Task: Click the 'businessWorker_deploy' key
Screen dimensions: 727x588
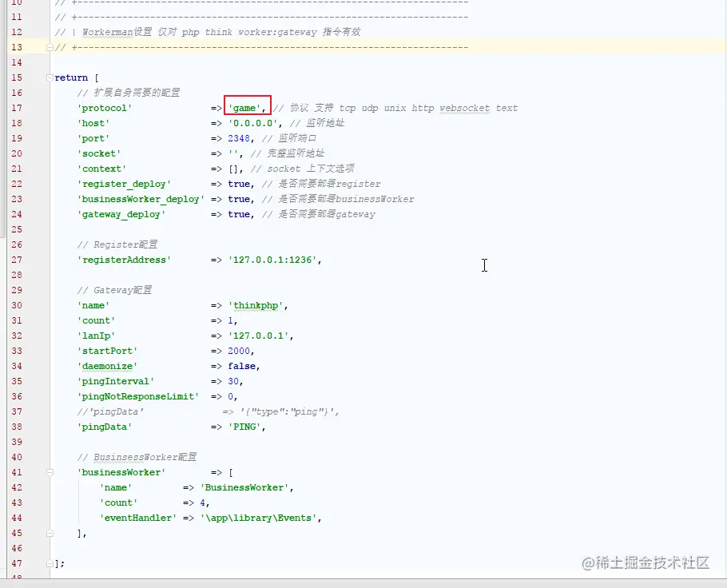Action: click(x=141, y=200)
